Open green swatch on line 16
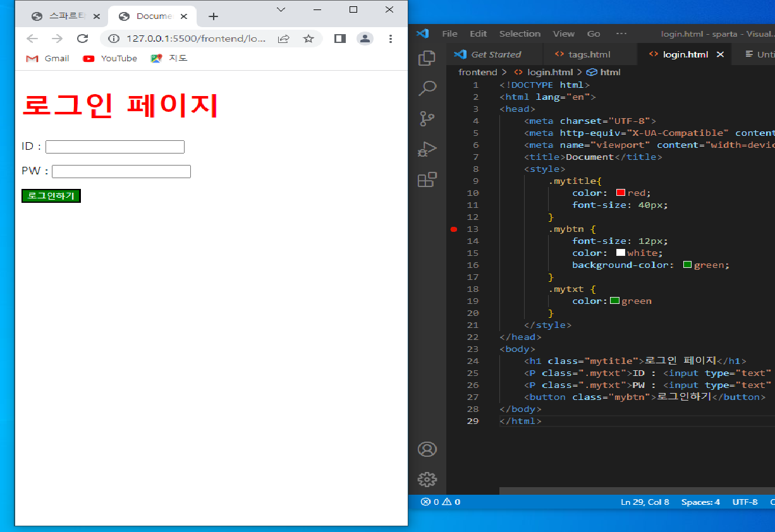Viewport: 775px width, 532px height. [687, 265]
